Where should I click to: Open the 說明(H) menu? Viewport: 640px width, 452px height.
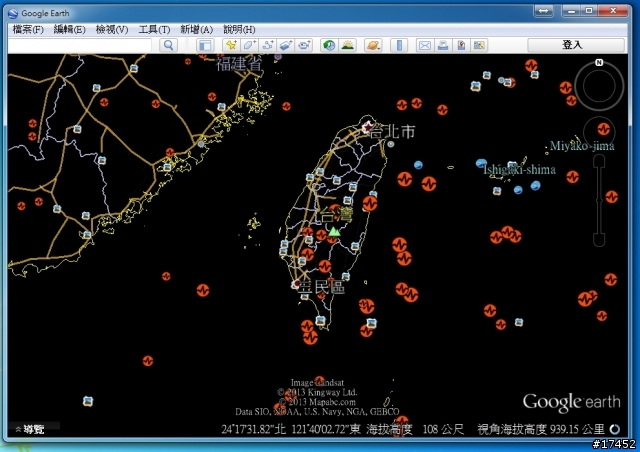(239, 29)
